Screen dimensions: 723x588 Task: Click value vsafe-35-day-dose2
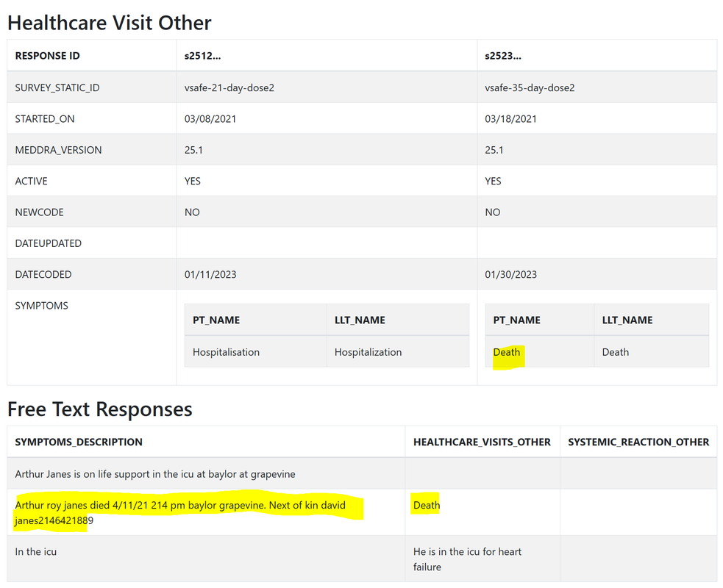(530, 87)
